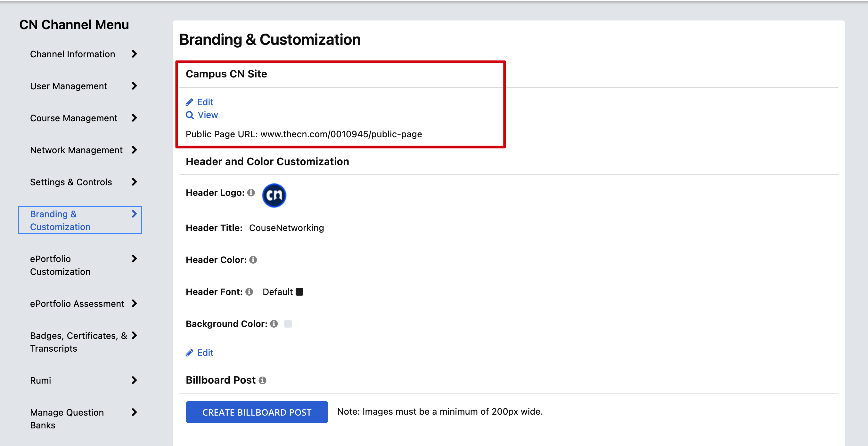Click the CN Channel Menu title
868x446 pixels.
74,25
